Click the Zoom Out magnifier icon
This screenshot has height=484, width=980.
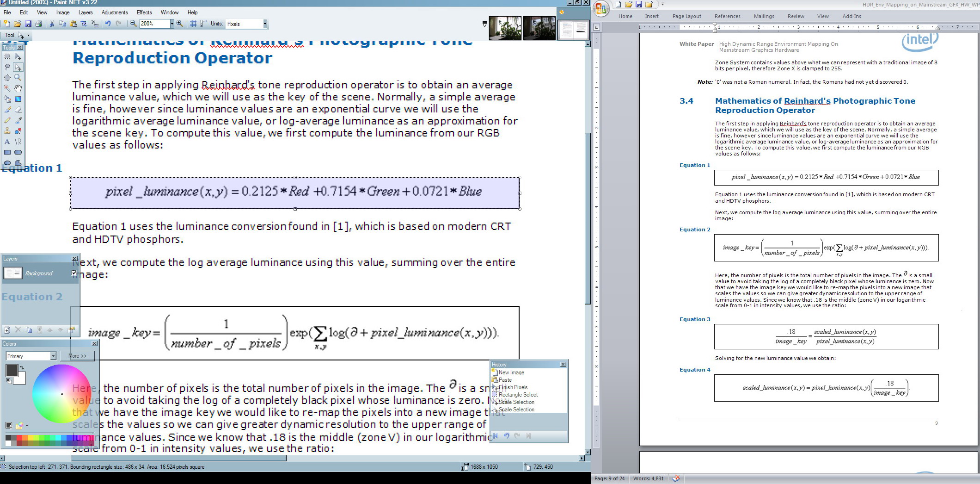tap(133, 24)
